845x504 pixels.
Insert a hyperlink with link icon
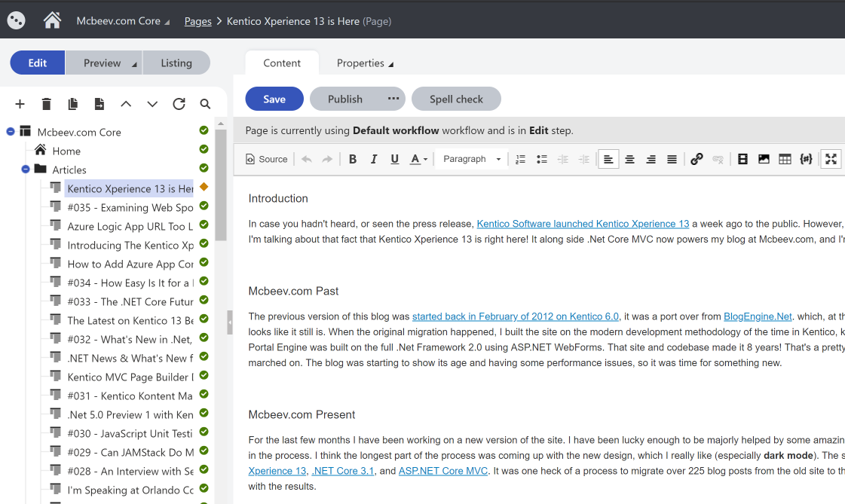coord(697,160)
